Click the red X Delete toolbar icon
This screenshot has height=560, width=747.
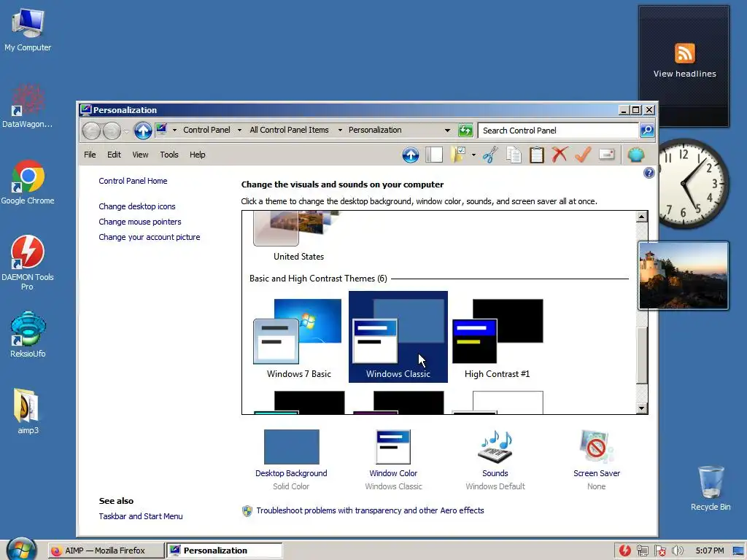click(x=560, y=155)
